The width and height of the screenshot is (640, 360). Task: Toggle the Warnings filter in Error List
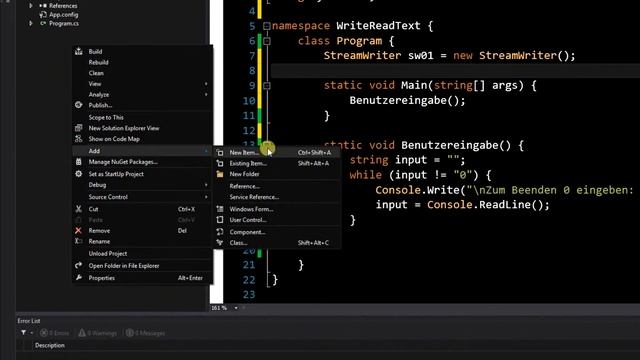tap(98, 333)
